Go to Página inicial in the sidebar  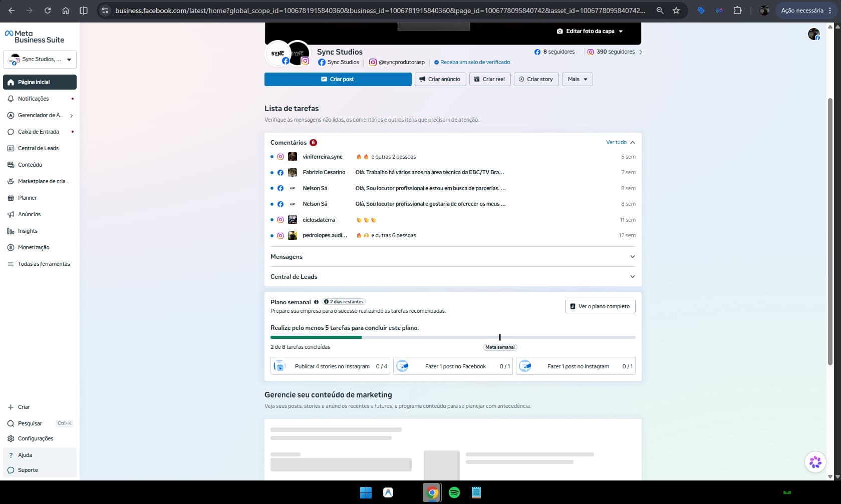(40, 82)
